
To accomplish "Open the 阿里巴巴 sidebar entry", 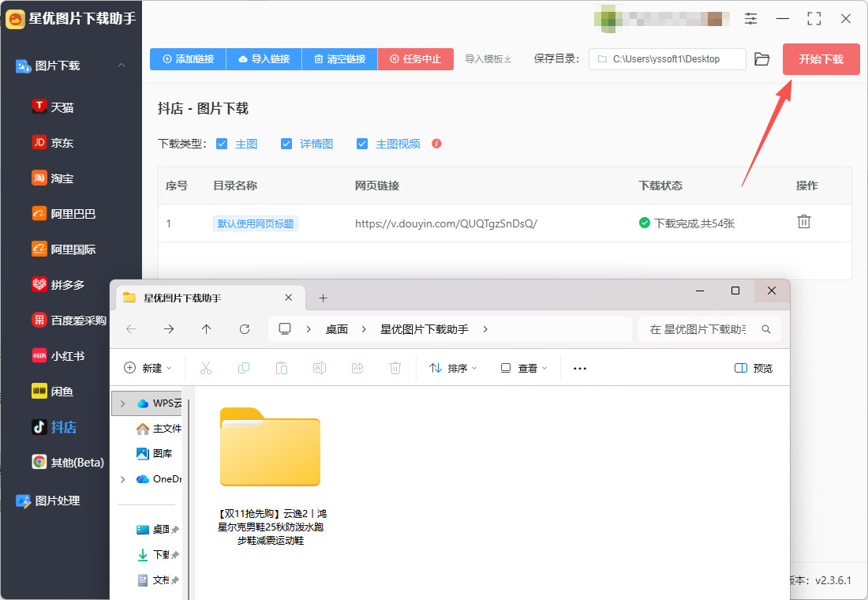I will pyautogui.click(x=64, y=213).
